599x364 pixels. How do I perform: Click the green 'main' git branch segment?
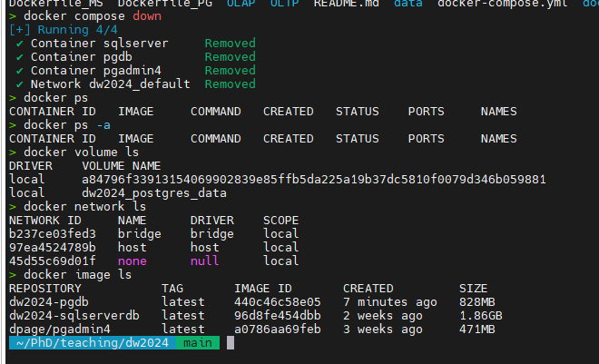click(x=198, y=343)
